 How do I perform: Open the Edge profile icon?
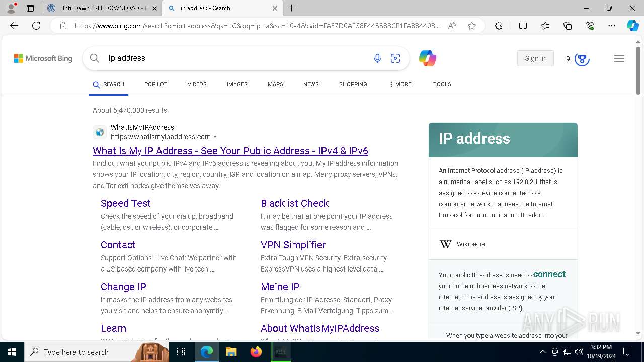click(x=11, y=8)
